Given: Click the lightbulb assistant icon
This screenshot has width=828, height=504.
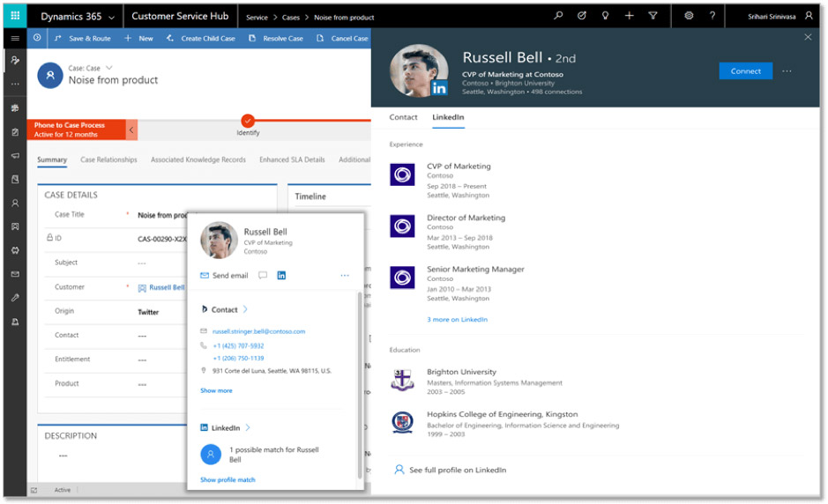Looking at the screenshot, I should [x=605, y=16].
